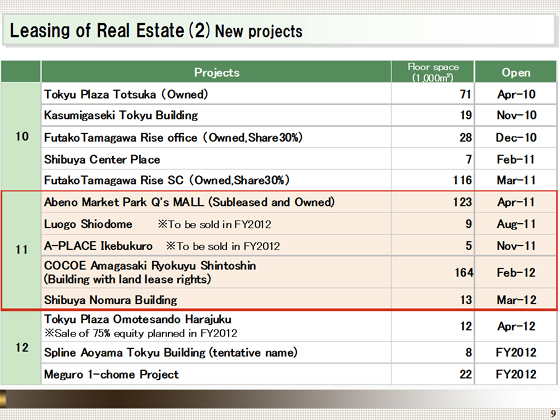Click floor space value '164'

point(464,273)
